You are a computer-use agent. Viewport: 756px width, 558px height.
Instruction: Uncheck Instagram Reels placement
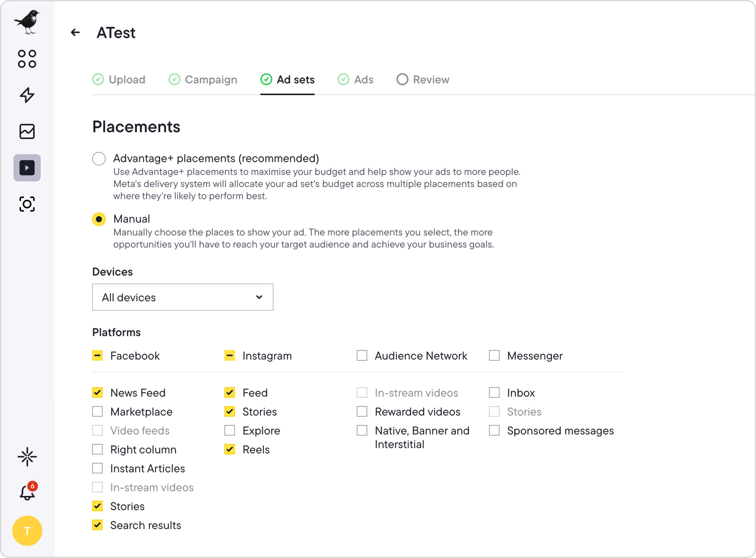pyautogui.click(x=230, y=449)
